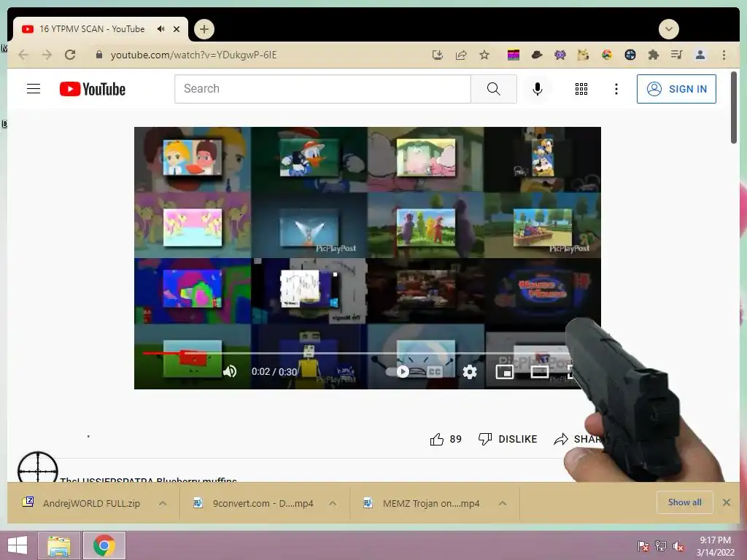Open network icon in system tray
This screenshot has height=560, width=747.
coord(661,546)
